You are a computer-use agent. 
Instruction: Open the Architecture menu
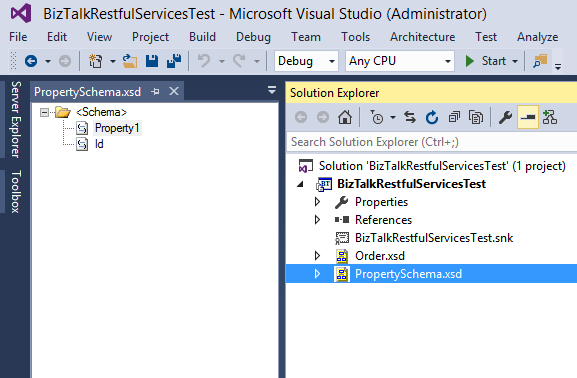point(422,37)
